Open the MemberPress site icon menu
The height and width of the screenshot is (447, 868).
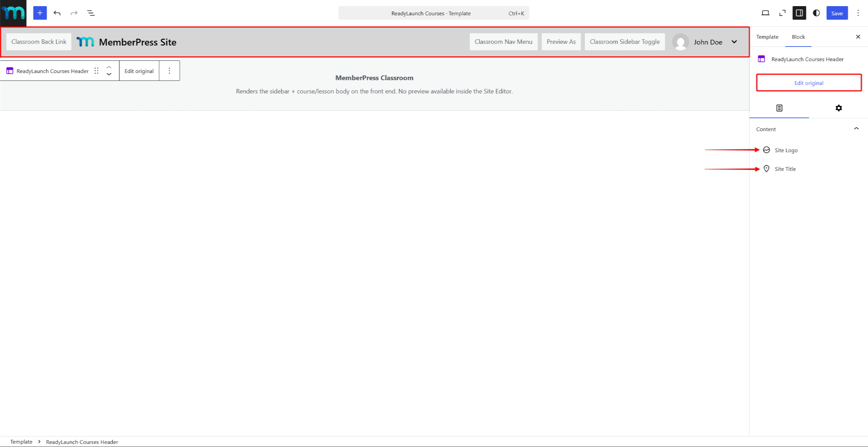pos(13,13)
